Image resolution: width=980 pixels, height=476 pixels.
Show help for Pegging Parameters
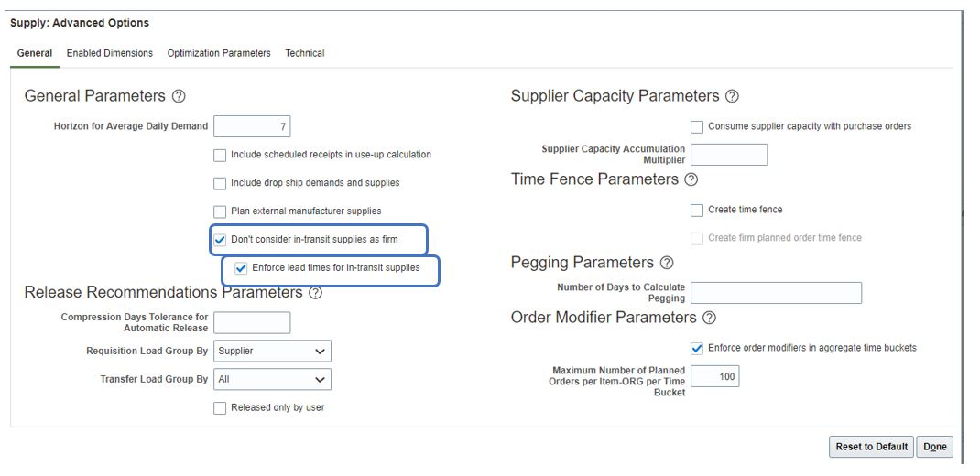[x=667, y=263]
